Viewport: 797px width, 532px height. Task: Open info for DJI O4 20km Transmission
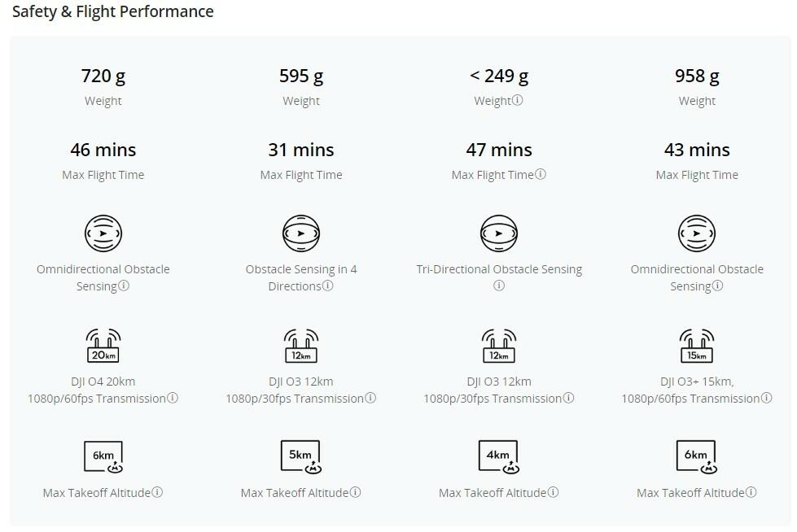173,398
